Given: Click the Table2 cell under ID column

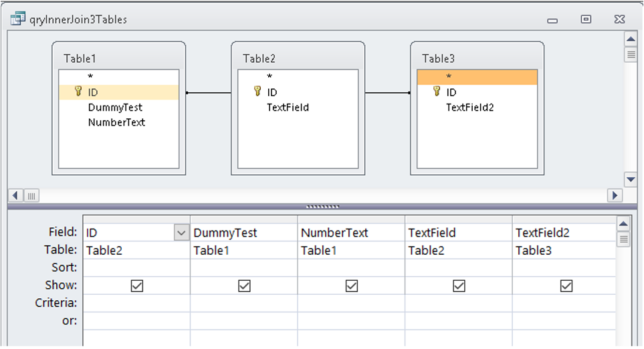Looking at the screenshot, I should point(136,250).
